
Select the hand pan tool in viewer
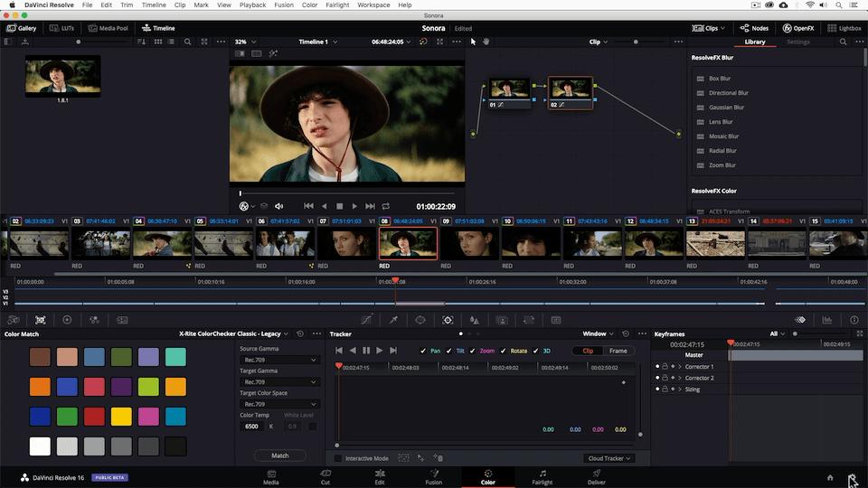pos(486,42)
